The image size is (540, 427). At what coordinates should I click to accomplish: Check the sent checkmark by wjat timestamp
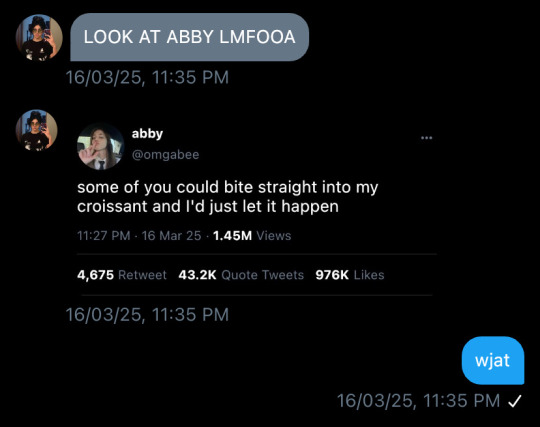(x=515, y=401)
